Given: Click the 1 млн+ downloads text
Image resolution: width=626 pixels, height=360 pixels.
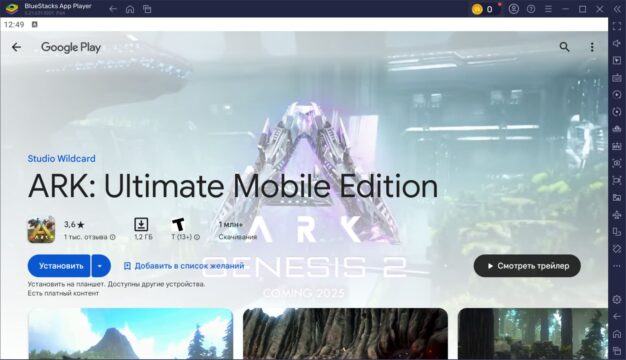Looking at the screenshot, I should click(x=230, y=224).
